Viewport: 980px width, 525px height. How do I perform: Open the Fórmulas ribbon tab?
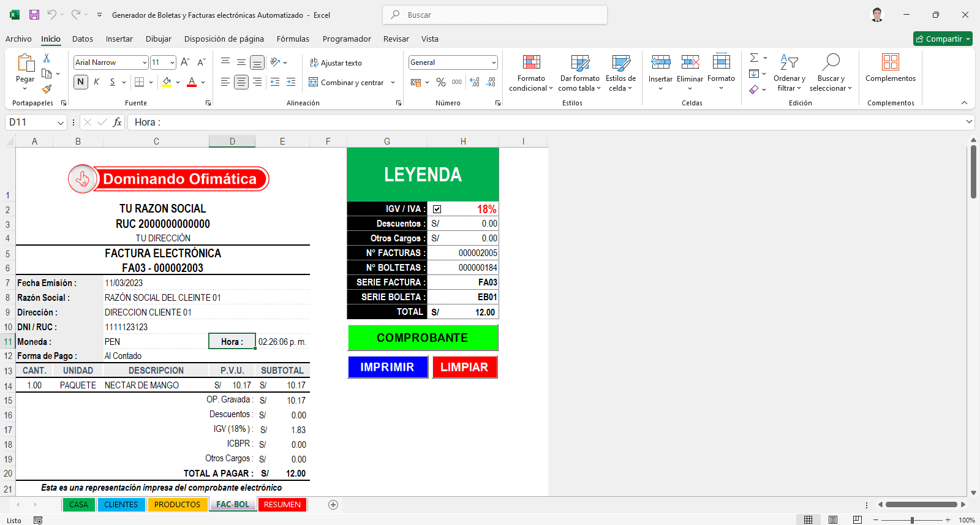(293, 39)
